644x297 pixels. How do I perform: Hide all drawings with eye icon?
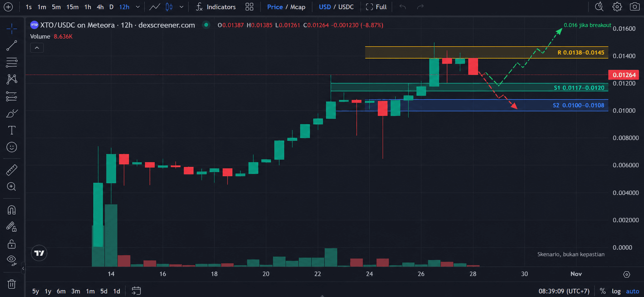point(12,260)
